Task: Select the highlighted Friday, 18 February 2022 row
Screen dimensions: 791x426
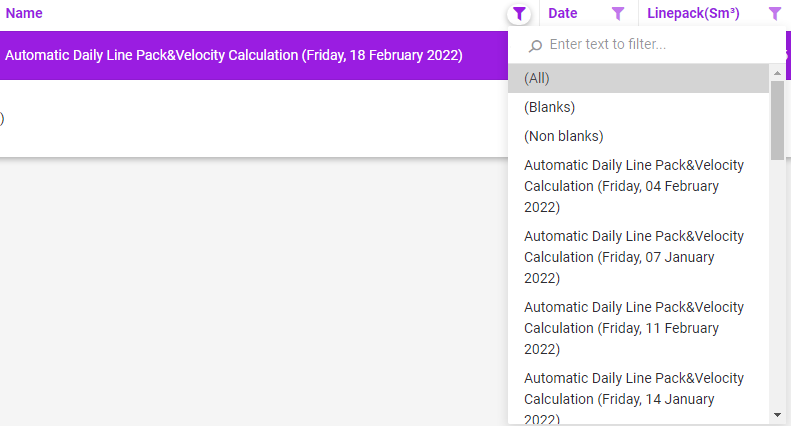Action: 234,56
